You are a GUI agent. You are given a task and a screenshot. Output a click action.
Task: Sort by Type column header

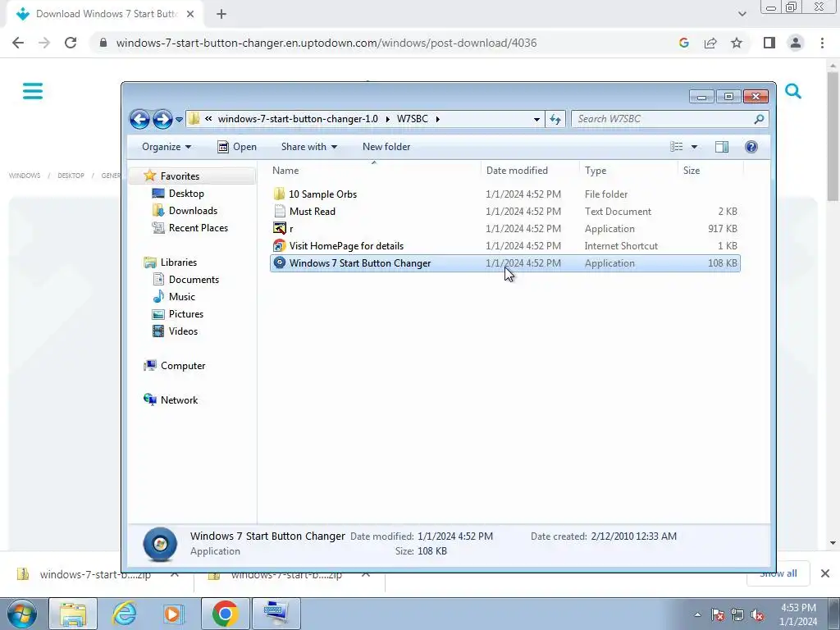point(628,171)
